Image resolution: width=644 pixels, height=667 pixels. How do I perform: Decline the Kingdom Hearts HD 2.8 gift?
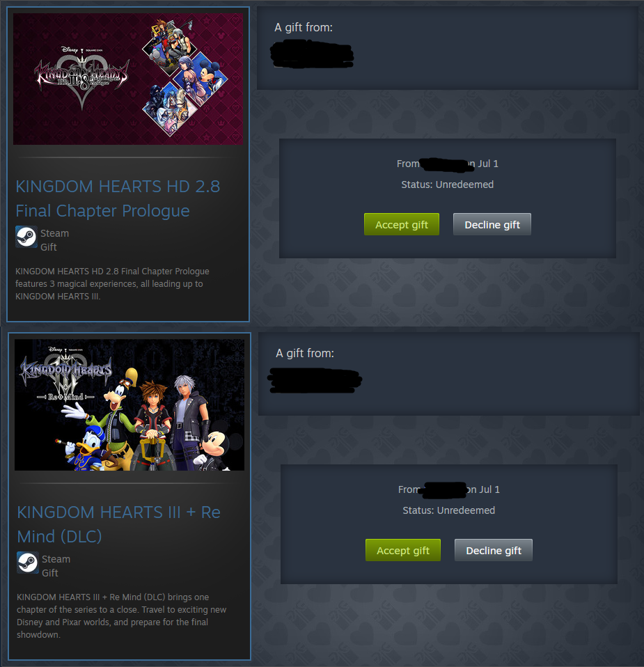coord(492,224)
